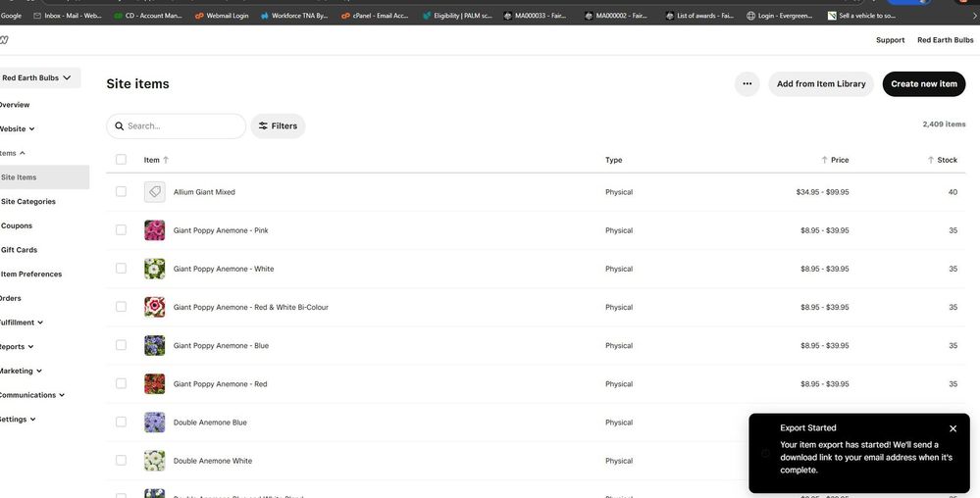Click the Giant Poppy Anemone - Pink thumbnail

pos(154,230)
